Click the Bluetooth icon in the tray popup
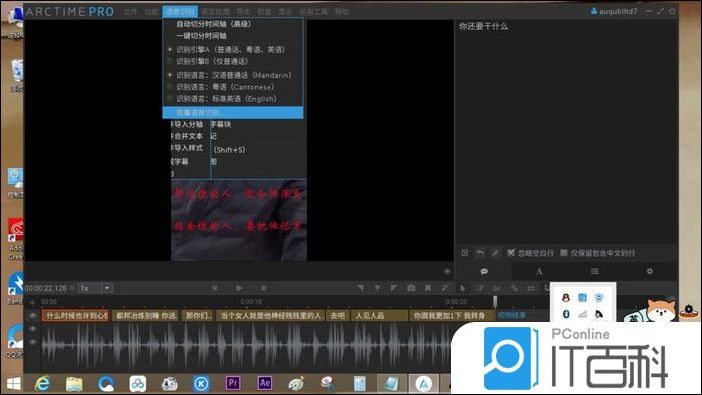Image resolution: width=702 pixels, height=395 pixels. click(566, 314)
